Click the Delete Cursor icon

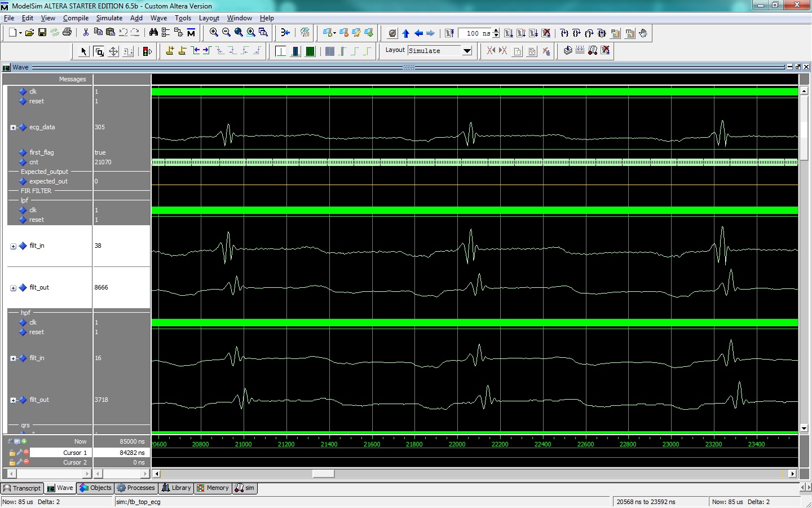click(x=182, y=51)
